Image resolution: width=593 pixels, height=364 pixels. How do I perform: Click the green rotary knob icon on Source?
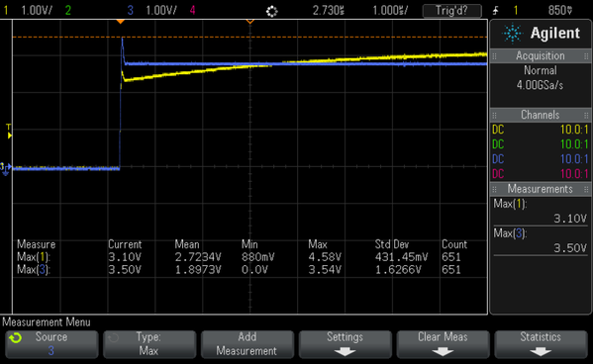(x=16, y=337)
